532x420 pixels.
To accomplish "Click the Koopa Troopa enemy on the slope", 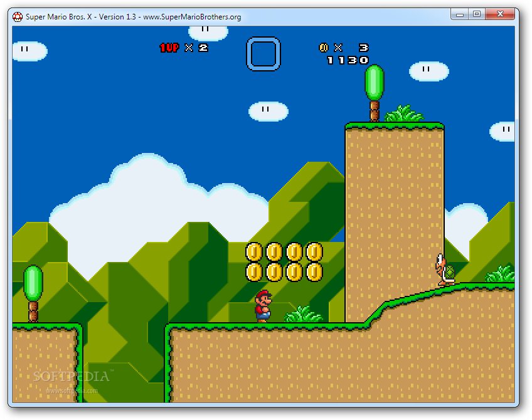I will point(445,270).
